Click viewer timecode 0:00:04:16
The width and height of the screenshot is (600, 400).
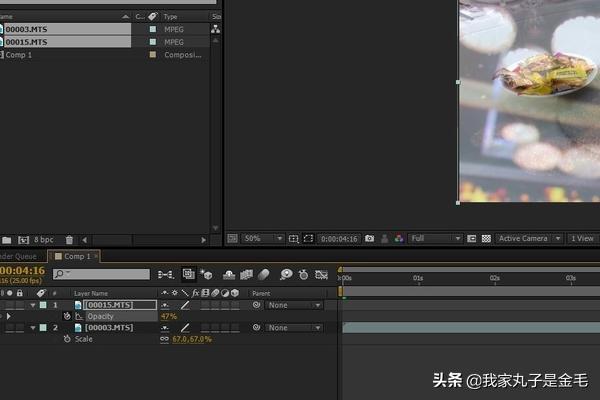coord(339,239)
